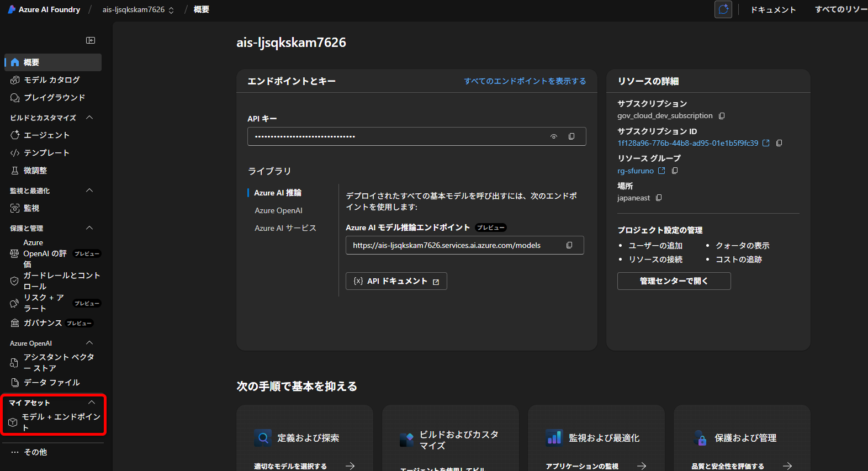This screenshot has width=868, height=471.
Task: Open プレイグラウンド in the sidebar
Action: coord(53,98)
